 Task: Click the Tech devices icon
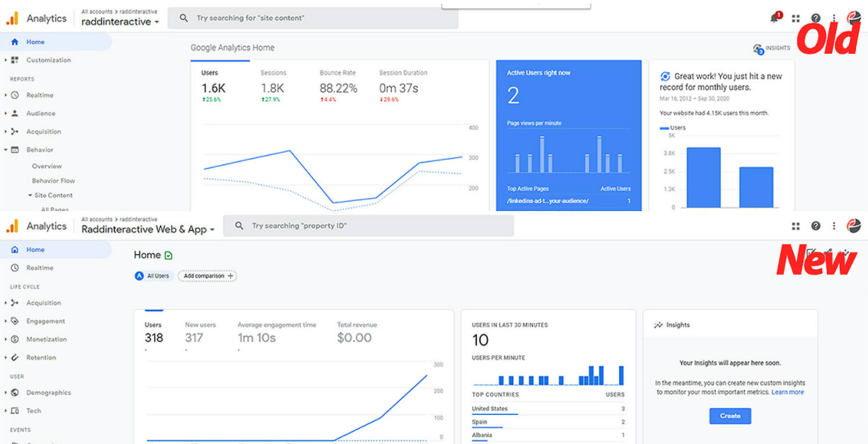click(15, 411)
